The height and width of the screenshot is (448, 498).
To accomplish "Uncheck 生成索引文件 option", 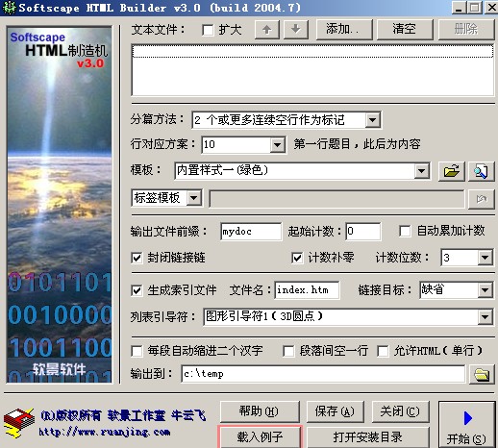I will (x=137, y=290).
